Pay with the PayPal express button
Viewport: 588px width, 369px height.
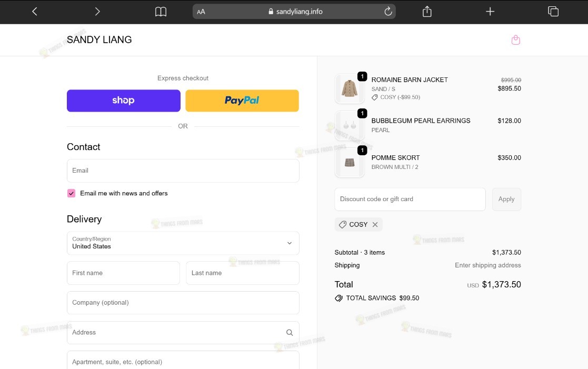[x=242, y=101]
